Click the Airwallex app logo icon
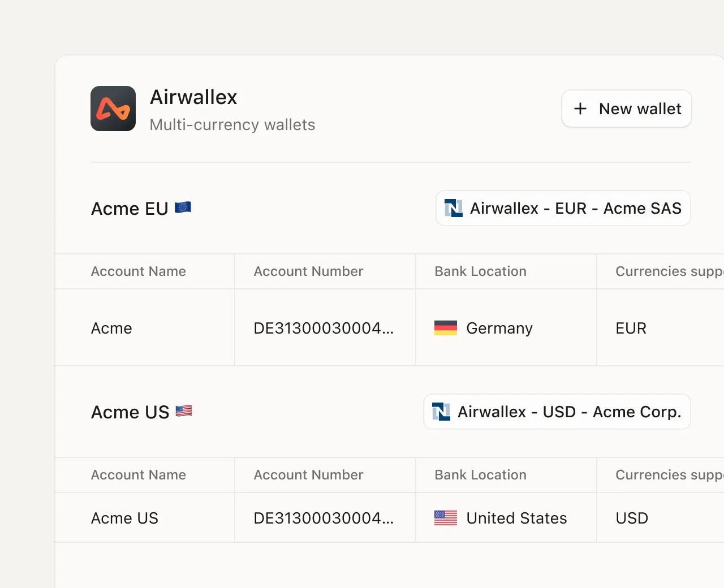The image size is (724, 588). pyautogui.click(x=113, y=109)
